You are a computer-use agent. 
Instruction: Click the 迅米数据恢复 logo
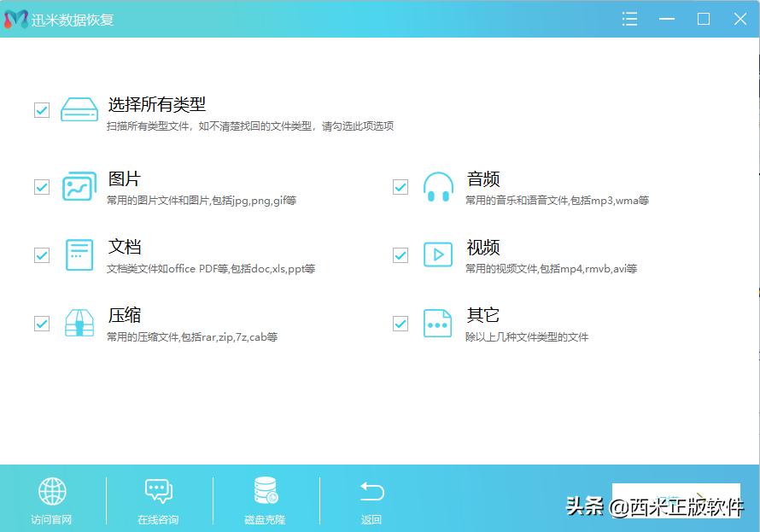tap(17, 18)
